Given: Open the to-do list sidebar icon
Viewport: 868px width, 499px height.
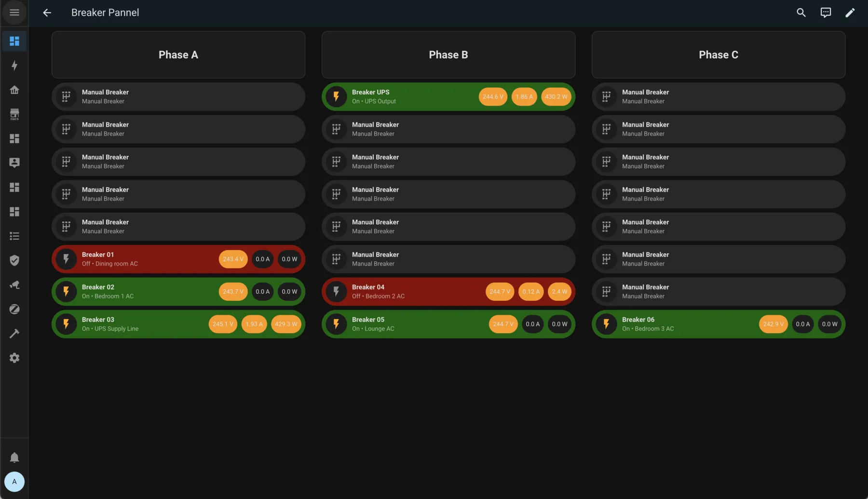Looking at the screenshot, I should 14,236.
